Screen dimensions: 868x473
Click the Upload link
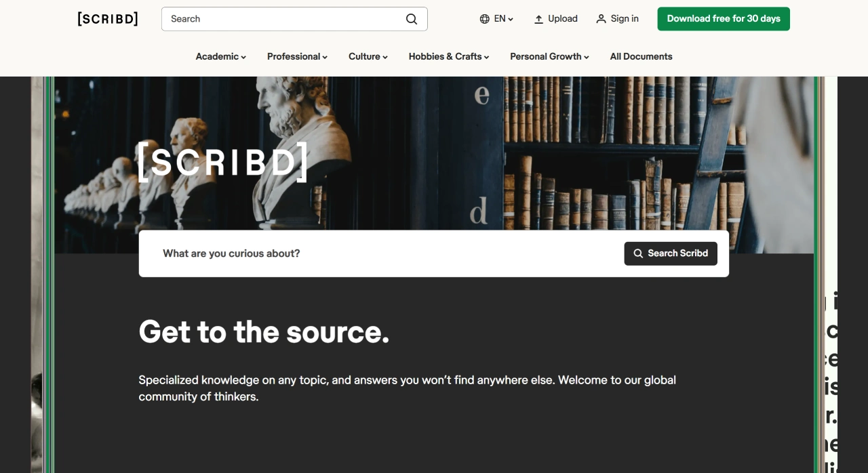(x=555, y=19)
